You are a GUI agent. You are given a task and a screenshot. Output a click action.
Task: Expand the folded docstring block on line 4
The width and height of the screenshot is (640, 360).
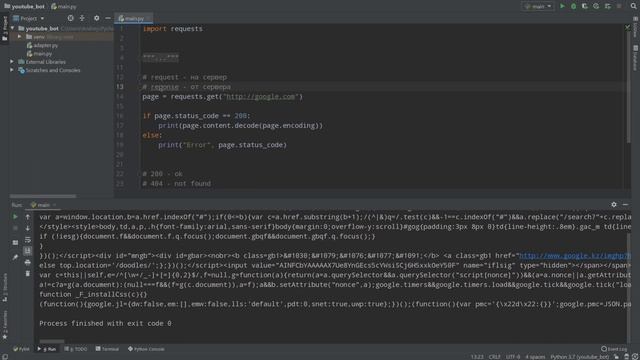pos(160,58)
